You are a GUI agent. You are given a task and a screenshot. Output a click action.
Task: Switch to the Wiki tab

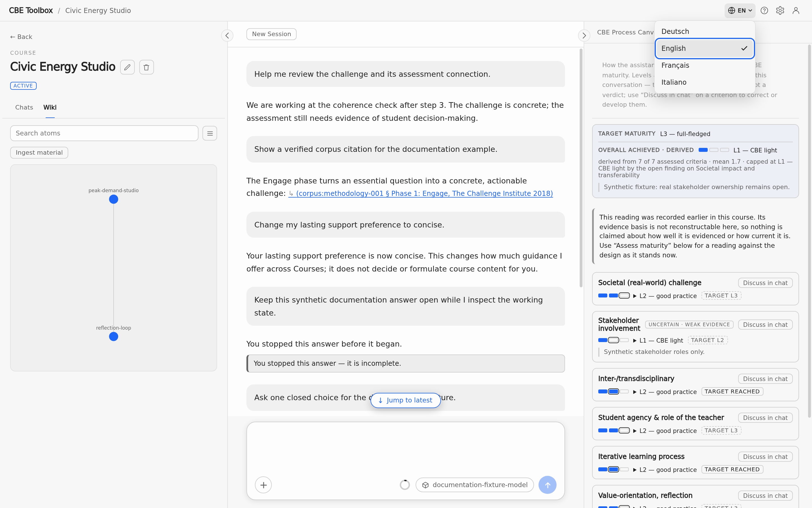coord(50,108)
